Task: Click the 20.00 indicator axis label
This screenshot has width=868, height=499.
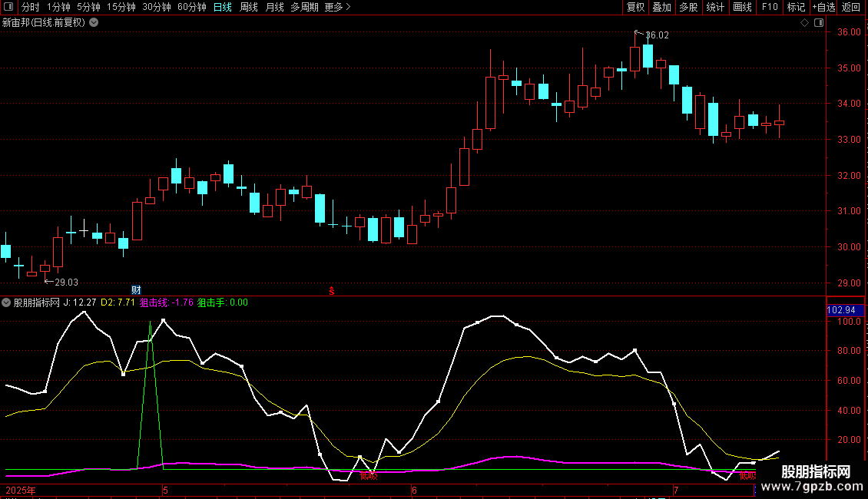Action: pyautogui.click(x=849, y=440)
